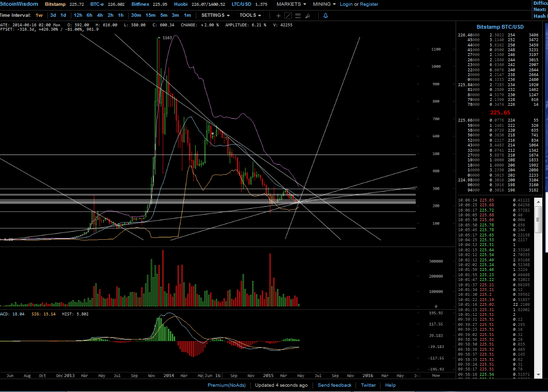Click the Register link
This screenshot has height=392, width=548.
tap(369, 4)
